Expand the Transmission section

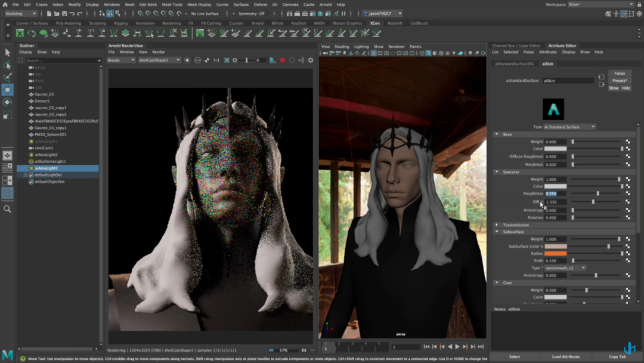tap(497, 225)
